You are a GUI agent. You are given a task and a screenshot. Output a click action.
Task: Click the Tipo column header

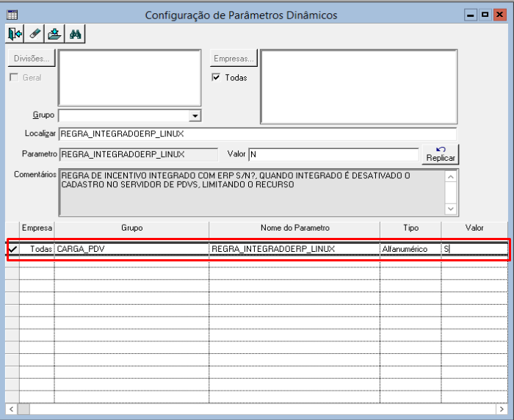(410, 228)
